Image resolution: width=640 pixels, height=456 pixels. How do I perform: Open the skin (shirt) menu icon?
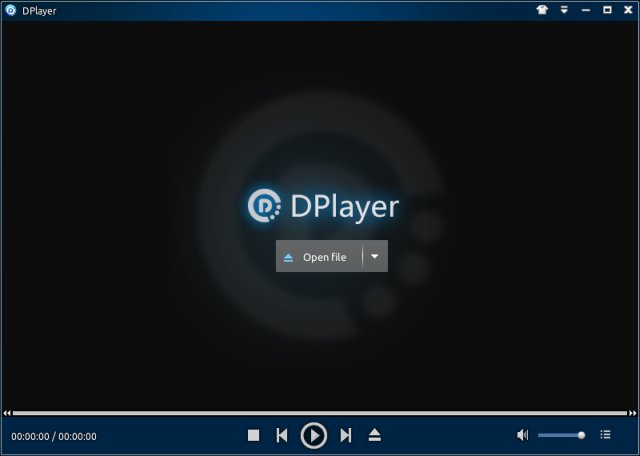542,10
